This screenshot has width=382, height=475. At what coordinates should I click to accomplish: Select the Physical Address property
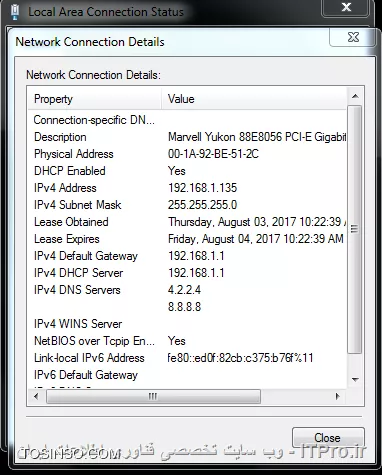pyautogui.click(x=74, y=154)
